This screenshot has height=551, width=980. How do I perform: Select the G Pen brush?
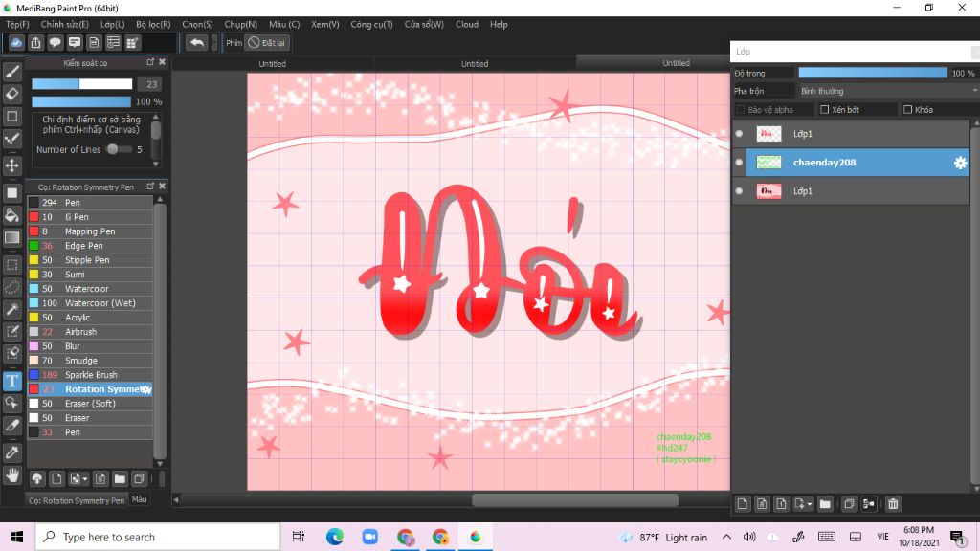coord(90,217)
